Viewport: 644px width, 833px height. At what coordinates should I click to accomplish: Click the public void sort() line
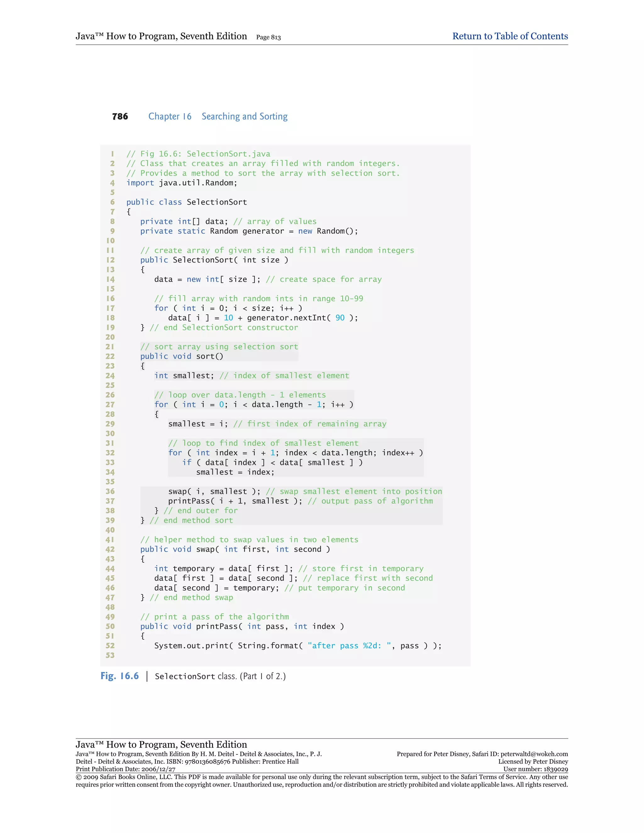pos(182,356)
